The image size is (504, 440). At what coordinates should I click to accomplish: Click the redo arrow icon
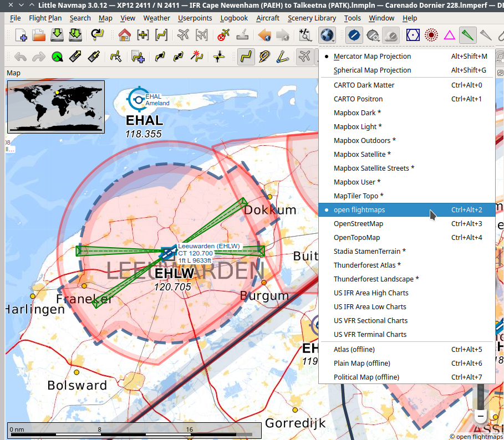tap(39, 57)
